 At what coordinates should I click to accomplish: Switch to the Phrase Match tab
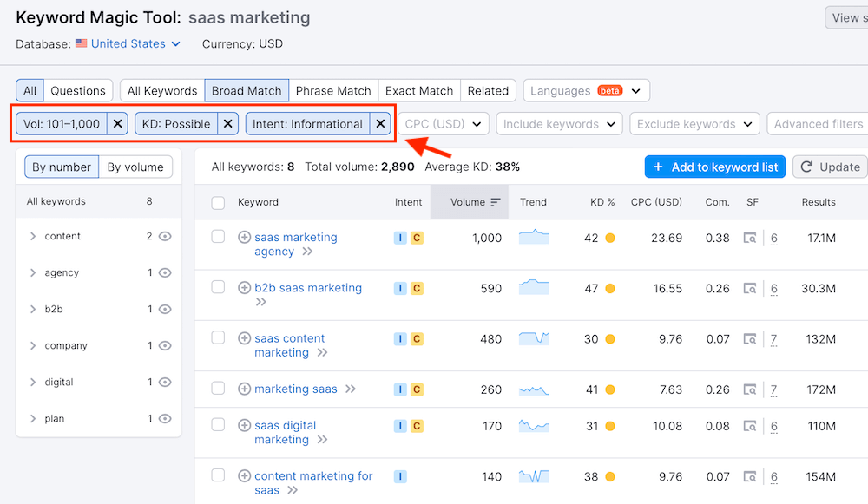333,90
